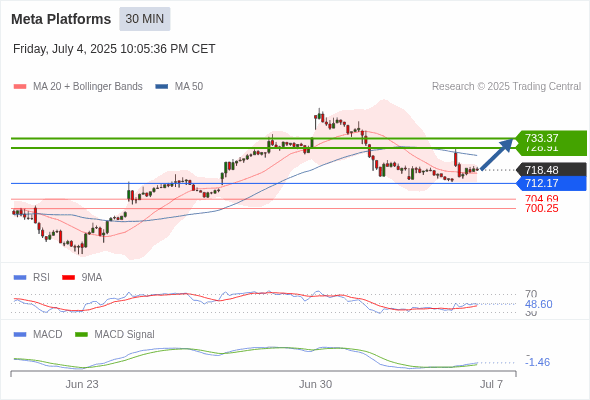Click the Jun 23 date axis label

point(82,384)
